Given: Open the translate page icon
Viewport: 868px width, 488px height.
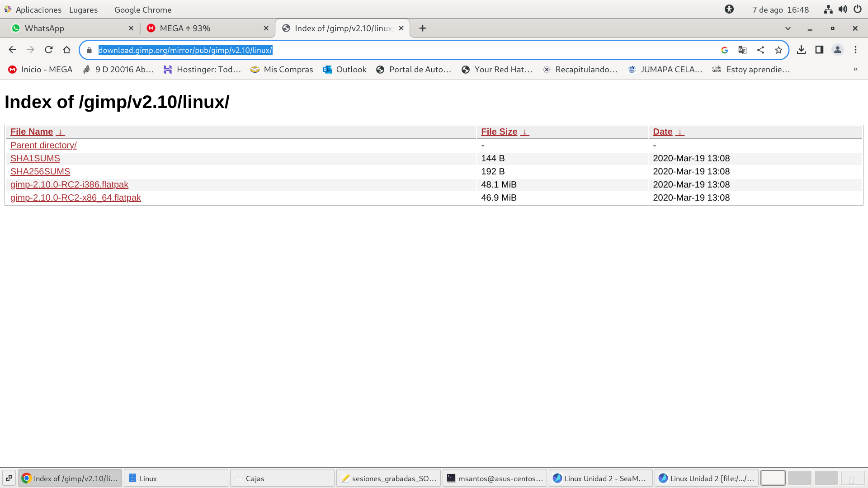Looking at the screenshot, I should pyautogui.click(x=742, y=50).
